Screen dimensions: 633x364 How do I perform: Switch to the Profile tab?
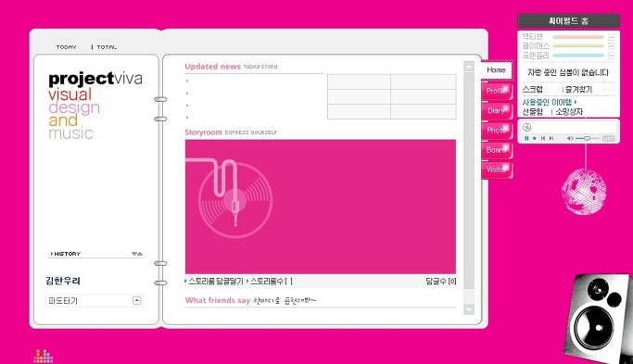click(x=497, y=91)
